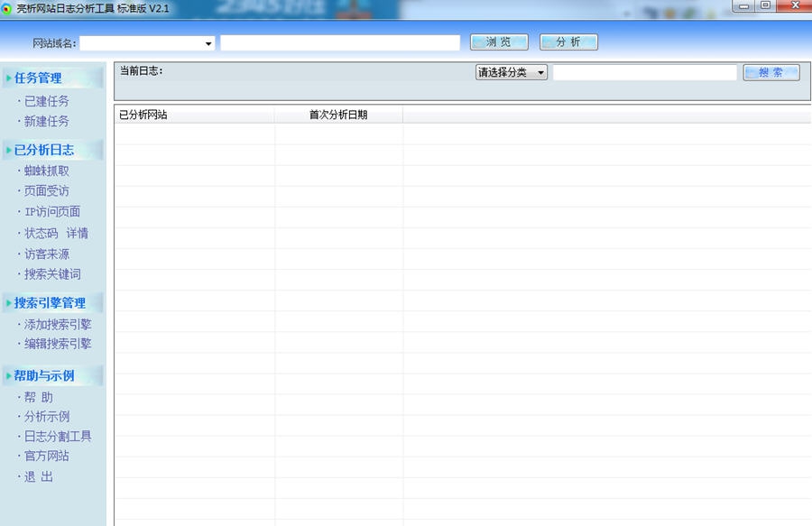View 已建任务 existing tasks

(44, 101)
